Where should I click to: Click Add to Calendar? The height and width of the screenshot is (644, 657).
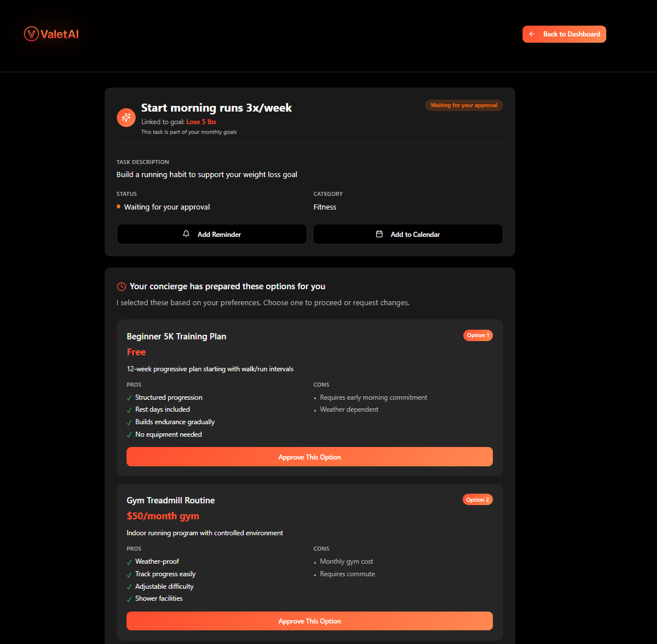(407, 234)
